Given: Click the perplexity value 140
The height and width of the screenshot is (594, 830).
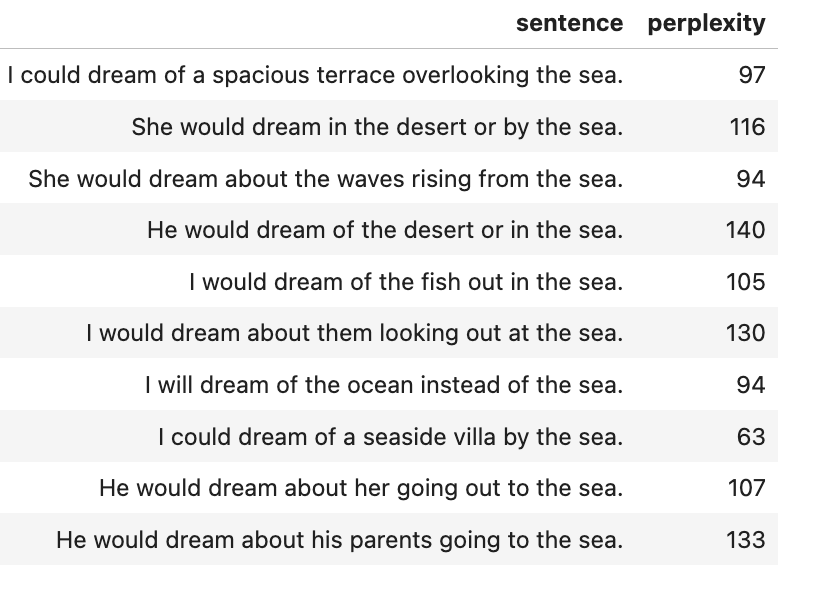Looking at the screenshot, I should click(x=745, y=230).
